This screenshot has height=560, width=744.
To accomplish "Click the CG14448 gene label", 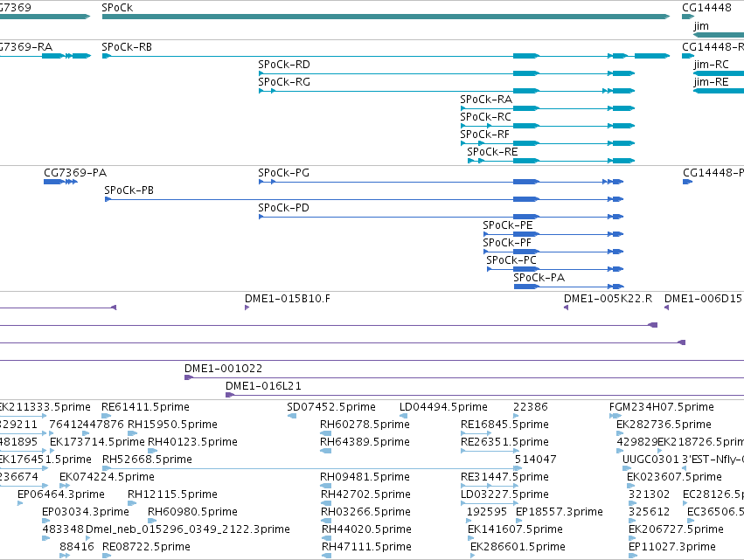I will pos(706,8).
